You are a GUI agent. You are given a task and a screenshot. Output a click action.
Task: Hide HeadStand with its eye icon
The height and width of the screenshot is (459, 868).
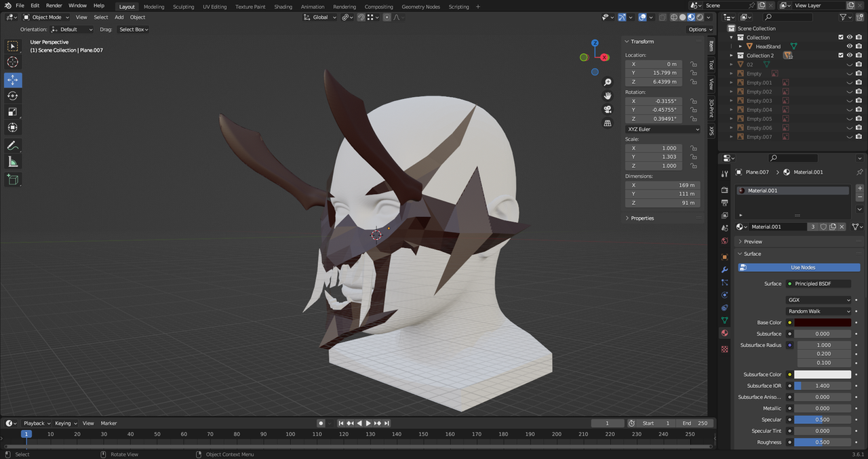pyautogui.click(x=850, y=47)
